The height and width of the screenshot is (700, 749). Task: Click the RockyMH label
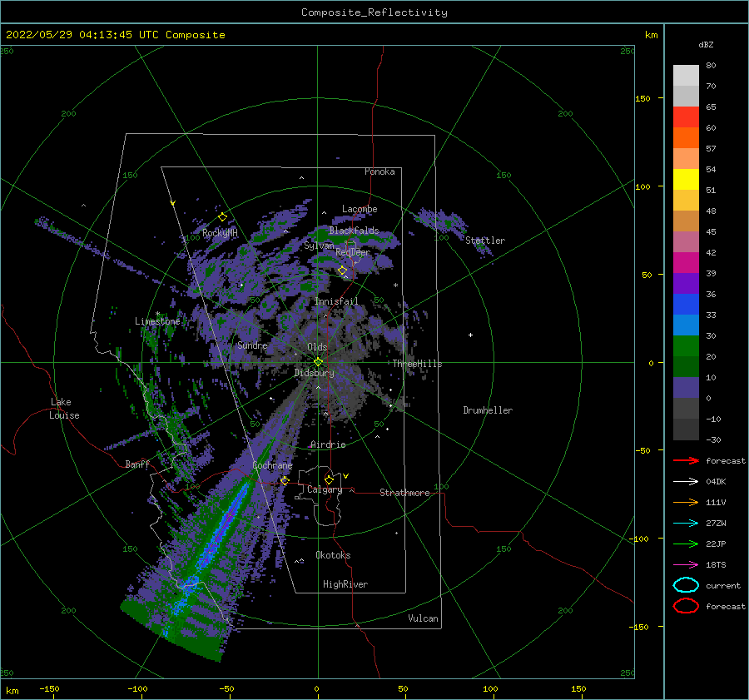(x=220, y=233)
